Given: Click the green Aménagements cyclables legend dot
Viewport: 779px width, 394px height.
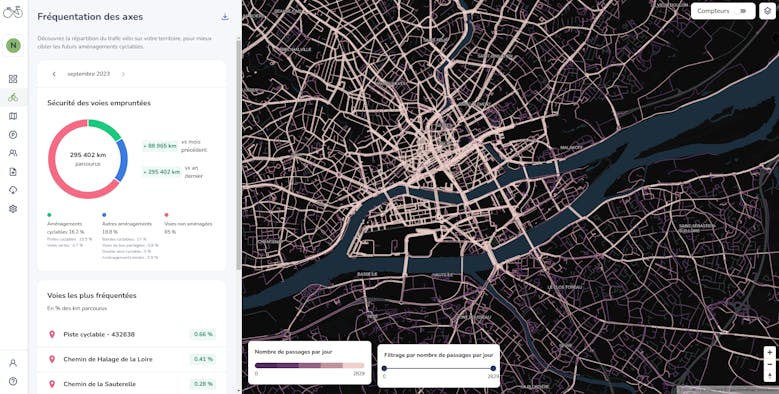Looking at the screenshot, I should (49, 215).
